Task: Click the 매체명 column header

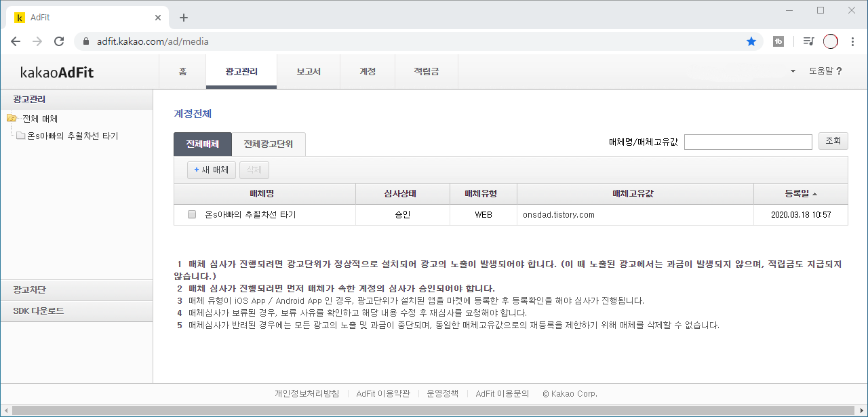Action: tap(265, 194)
